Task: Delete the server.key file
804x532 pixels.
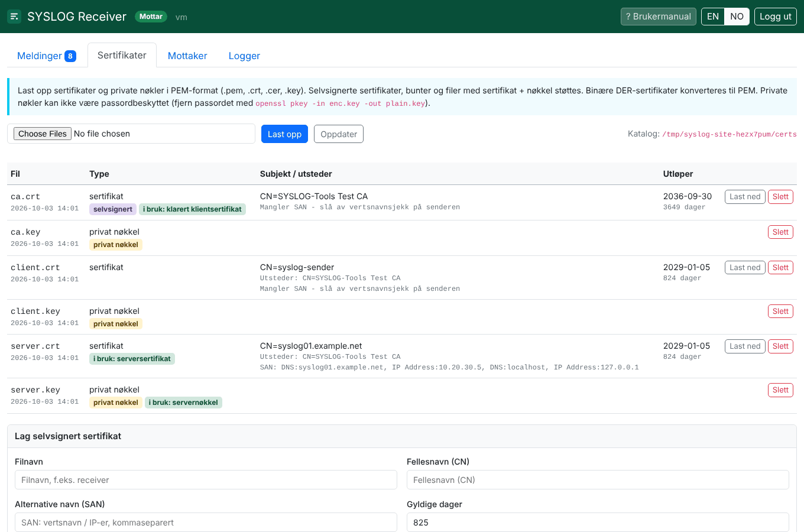Action: coord(780,390)
